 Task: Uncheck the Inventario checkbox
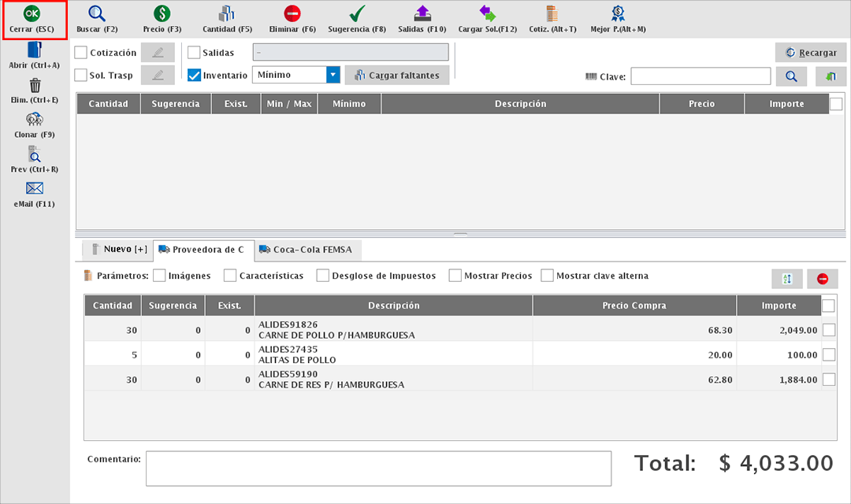click(195, 76)
